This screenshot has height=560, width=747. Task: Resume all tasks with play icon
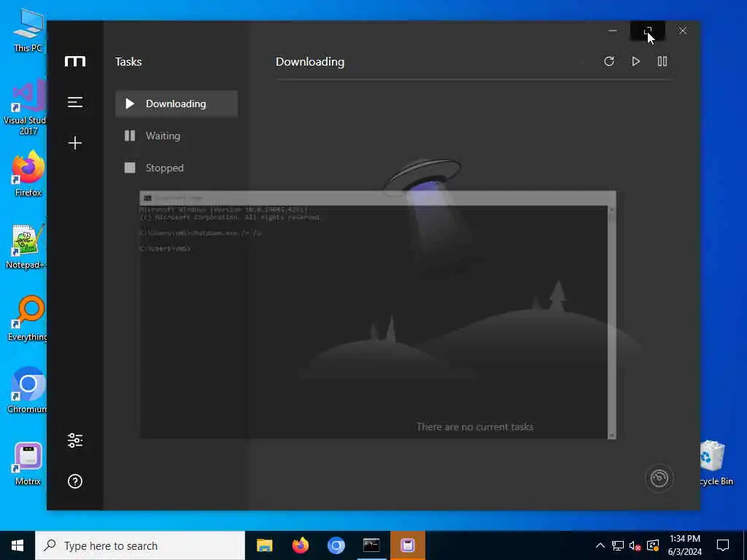(635, 61)
